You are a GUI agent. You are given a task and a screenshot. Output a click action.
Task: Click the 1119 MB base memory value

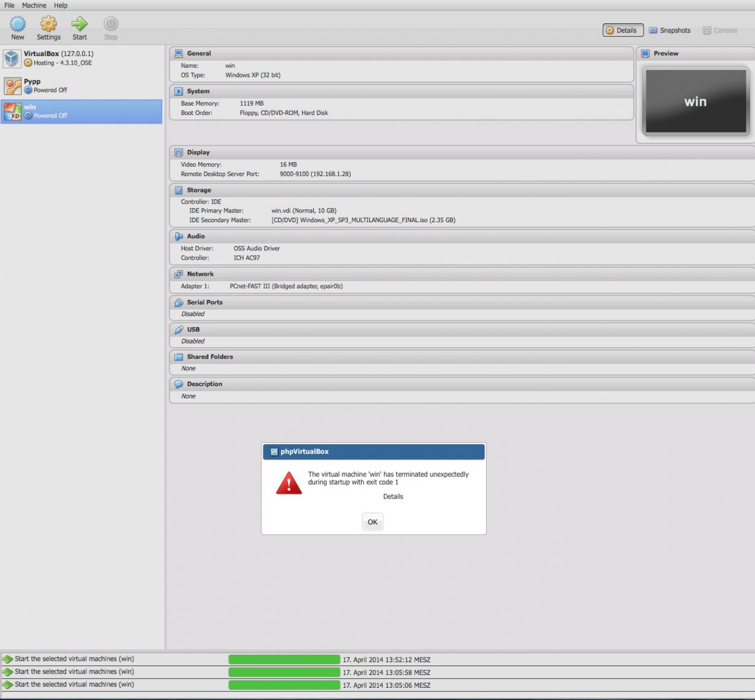click(x=251, y=104)
